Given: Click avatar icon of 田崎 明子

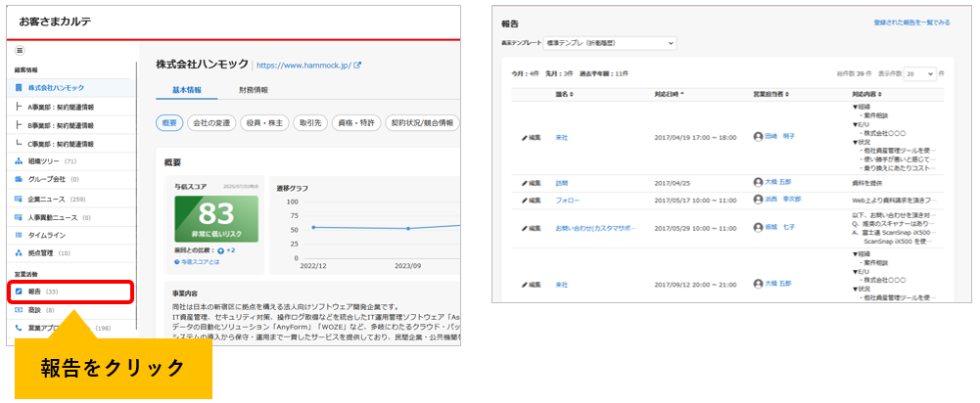Looking at the screenshot, I should (x=758, y=136).
